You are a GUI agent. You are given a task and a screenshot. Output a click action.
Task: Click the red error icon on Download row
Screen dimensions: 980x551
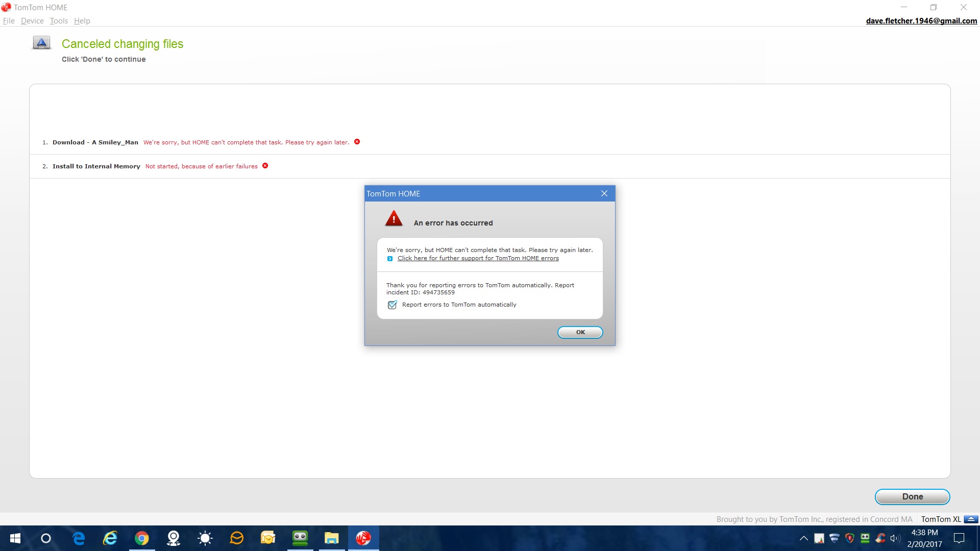[x=357, y=142]
